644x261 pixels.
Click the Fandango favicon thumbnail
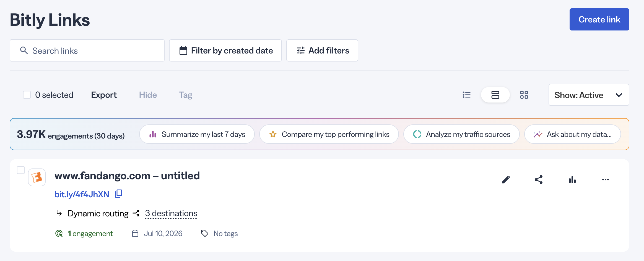[x=37, y=177]
